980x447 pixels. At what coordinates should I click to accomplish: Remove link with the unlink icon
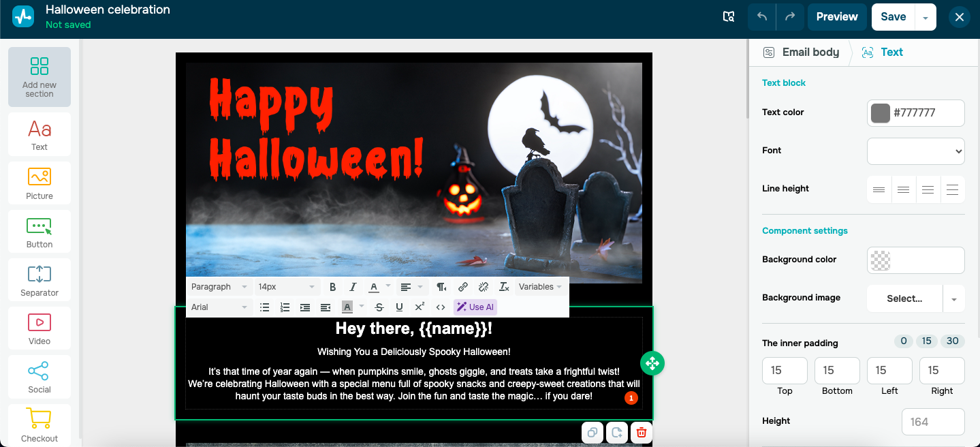tap(484, 286)
